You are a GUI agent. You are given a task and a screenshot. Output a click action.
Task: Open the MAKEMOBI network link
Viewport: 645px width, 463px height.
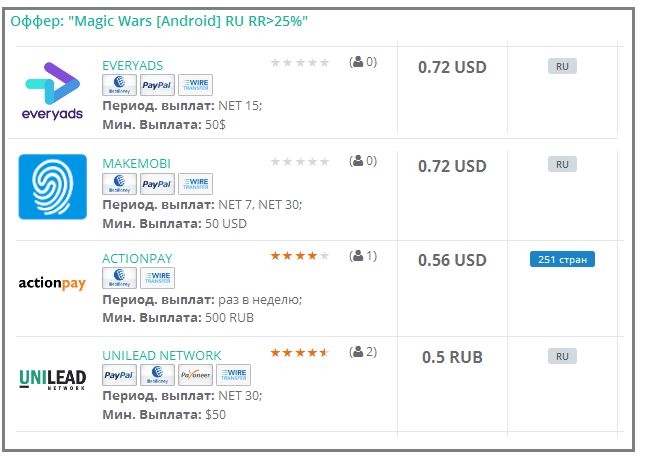coord(136,164)
